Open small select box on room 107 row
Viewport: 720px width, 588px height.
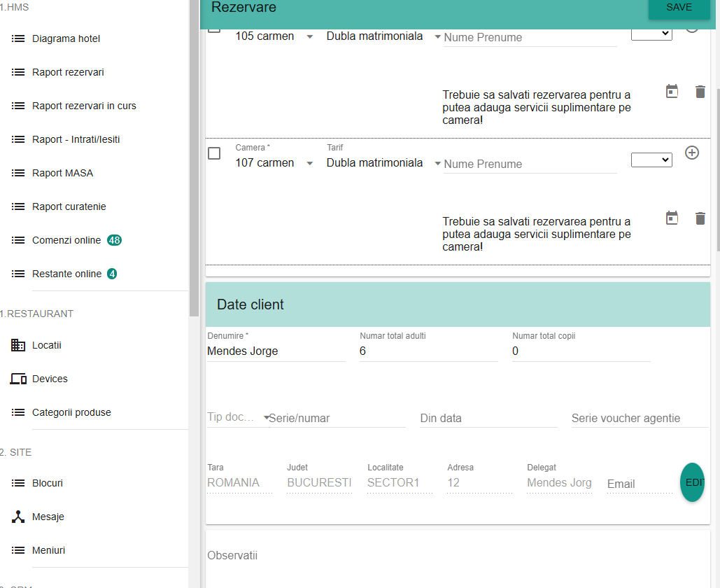tap(651, 160)
